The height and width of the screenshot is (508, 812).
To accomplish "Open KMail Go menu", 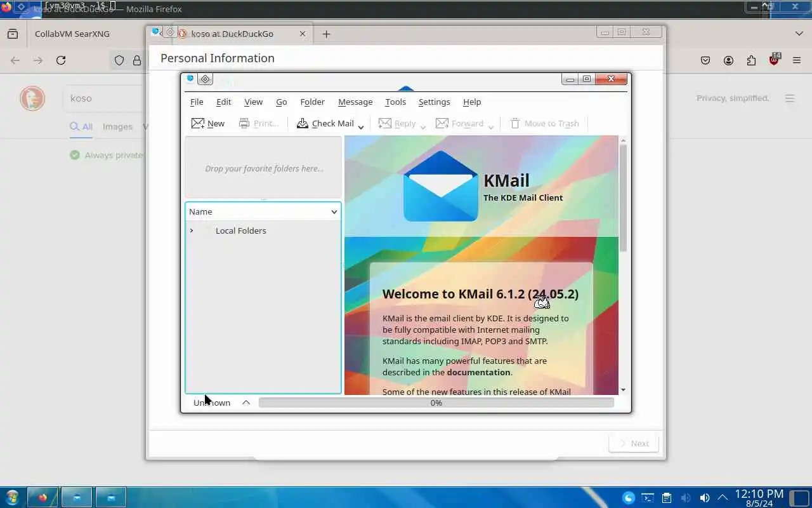I will click(x=282, y=102).
